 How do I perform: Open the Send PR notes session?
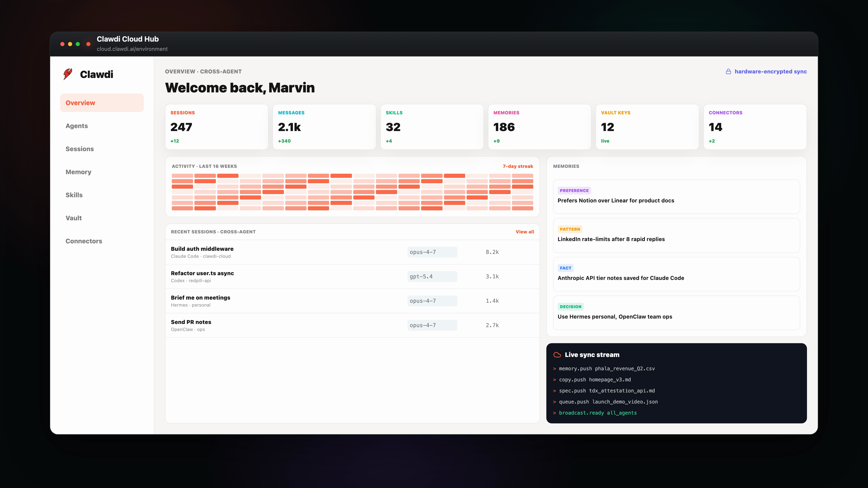pos(352,325)
